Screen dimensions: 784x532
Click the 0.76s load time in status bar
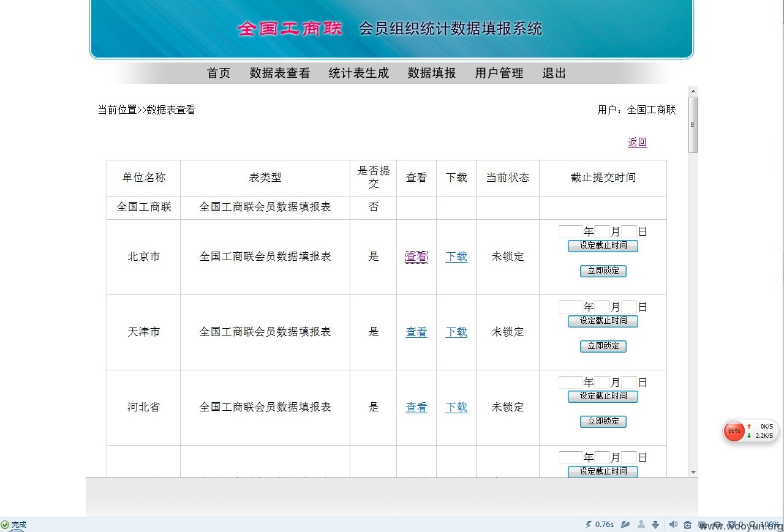[x=605, y=525]
